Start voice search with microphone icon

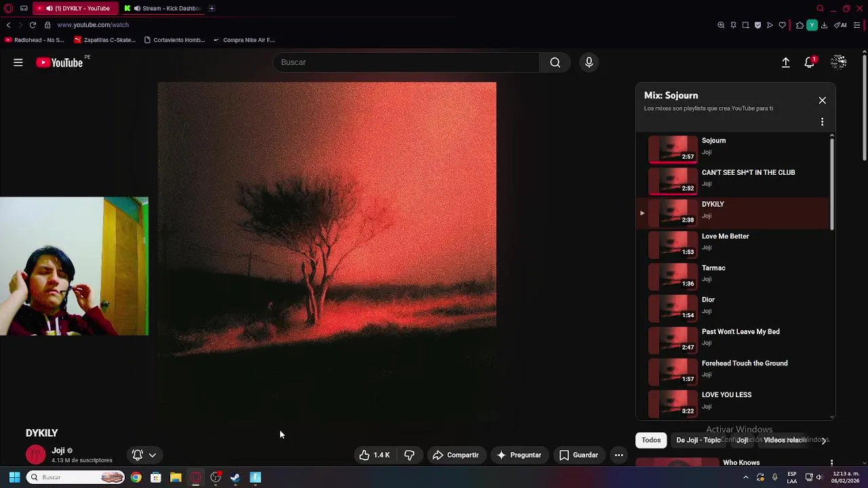click(589, 62)
